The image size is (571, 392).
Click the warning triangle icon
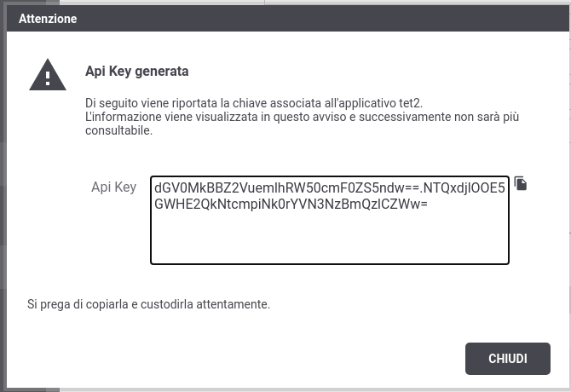tap(48, 75)
